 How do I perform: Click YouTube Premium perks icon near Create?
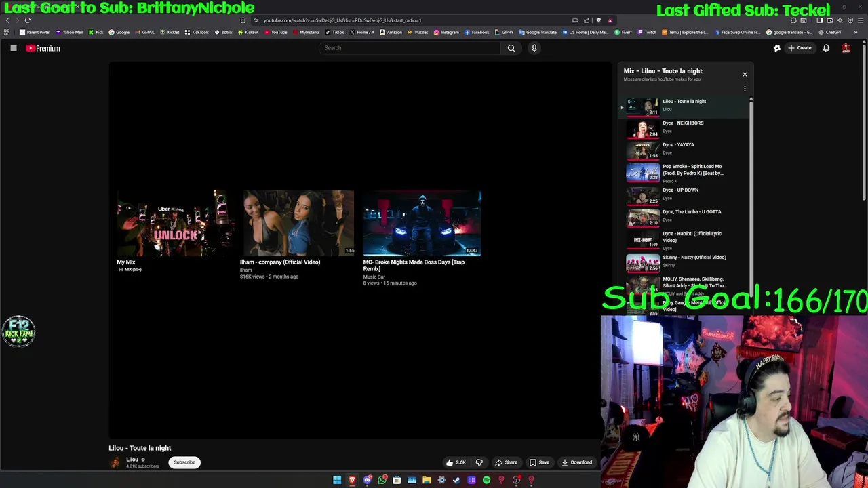(777, 48)
